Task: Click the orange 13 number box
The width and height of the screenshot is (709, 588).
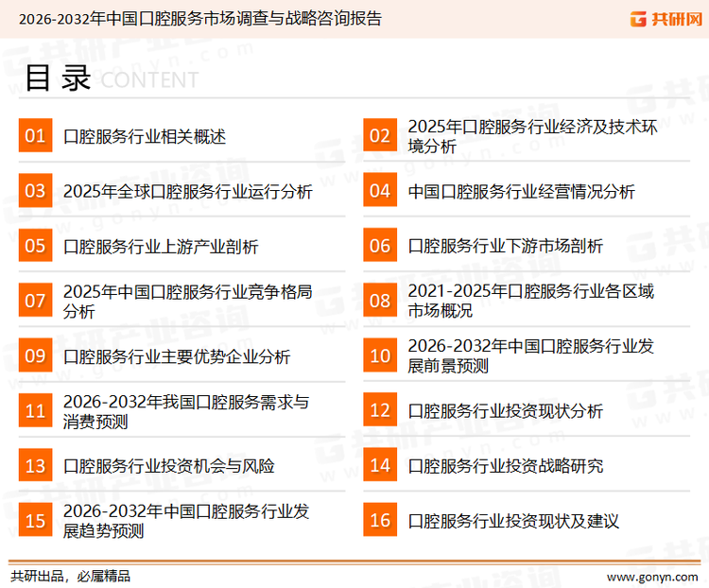Action: (x=35, y=465)
